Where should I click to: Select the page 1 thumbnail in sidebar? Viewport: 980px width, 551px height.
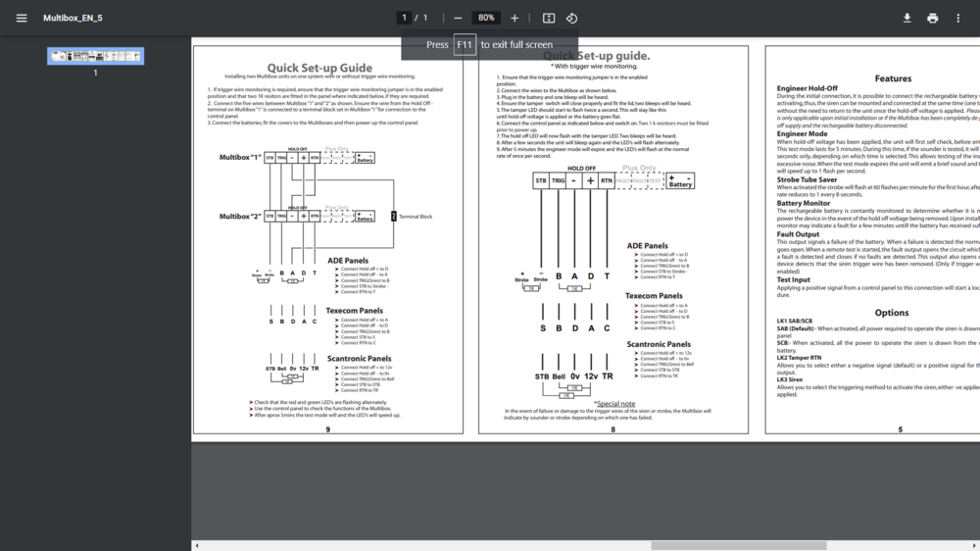(x=95, y=56)
